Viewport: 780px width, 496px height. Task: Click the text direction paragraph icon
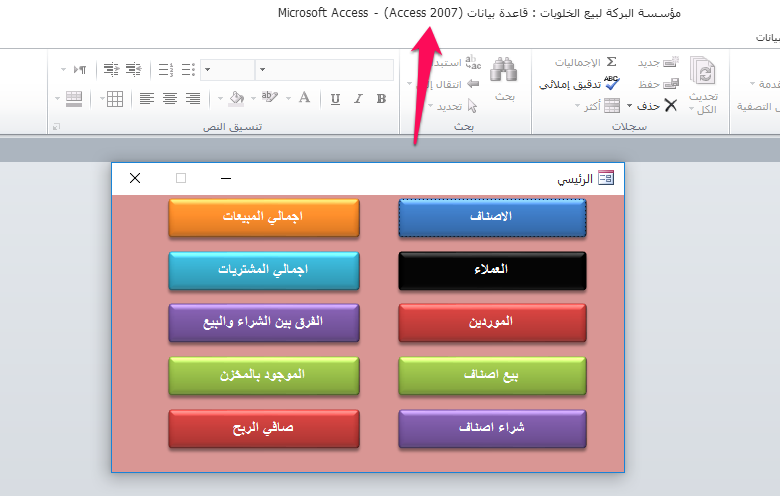[x=80, y=70]
